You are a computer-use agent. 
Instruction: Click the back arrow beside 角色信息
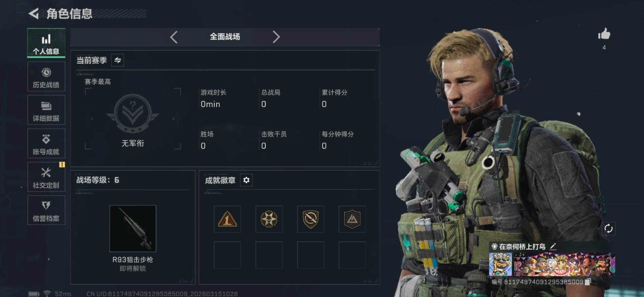point(34,13)
